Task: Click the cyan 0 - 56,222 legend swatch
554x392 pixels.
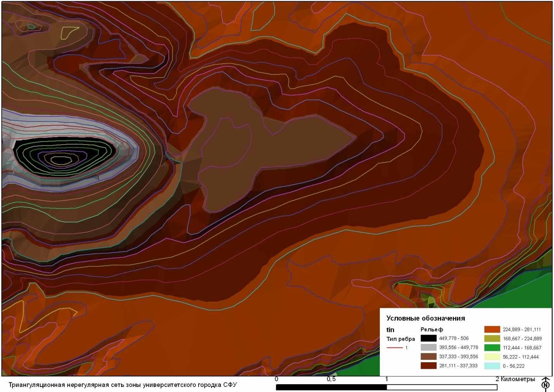Action: coord(492,366)
